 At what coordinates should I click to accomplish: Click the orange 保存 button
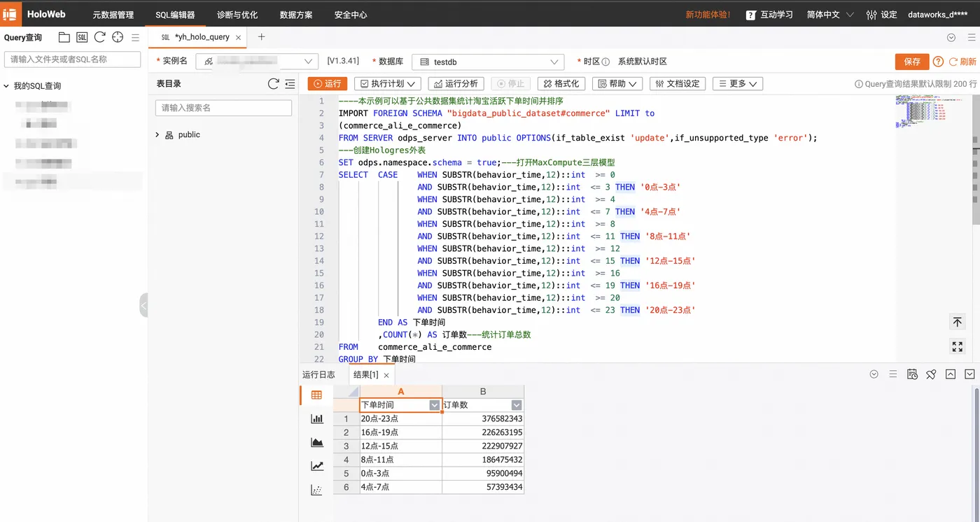pos(912,62)
